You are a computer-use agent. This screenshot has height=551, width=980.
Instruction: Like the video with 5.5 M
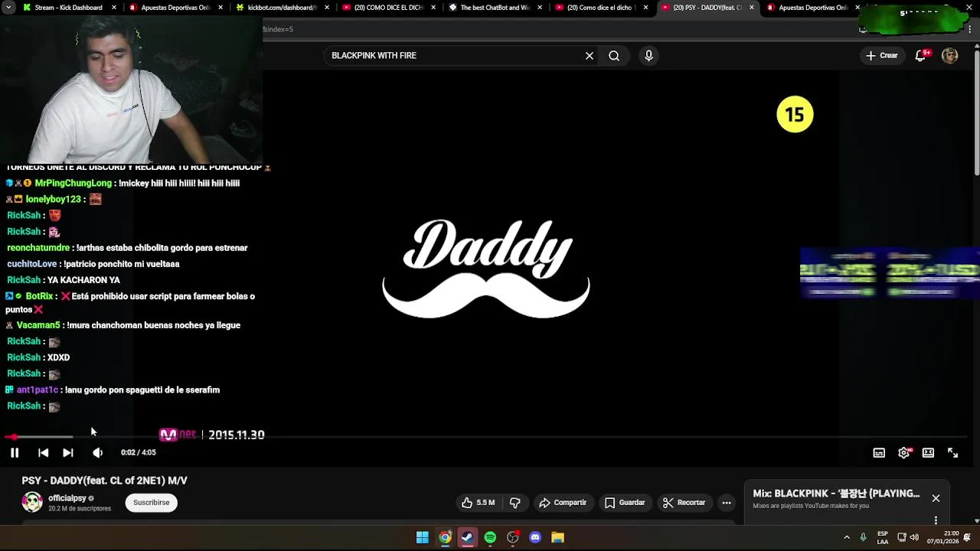click(478, 503)
